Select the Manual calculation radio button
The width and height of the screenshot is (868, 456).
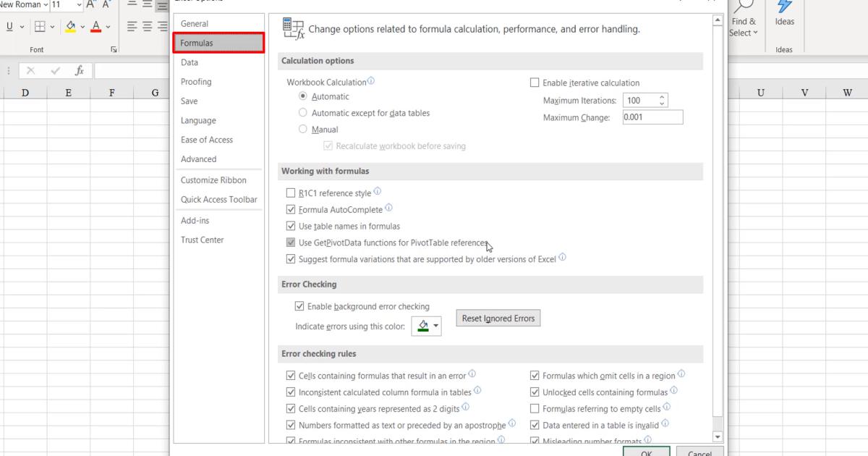pos(303,130)
